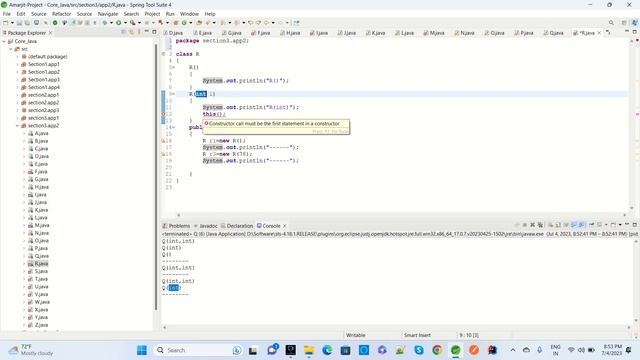Open the File menu
Screen dimensions: 640x360
click(7, 14)
